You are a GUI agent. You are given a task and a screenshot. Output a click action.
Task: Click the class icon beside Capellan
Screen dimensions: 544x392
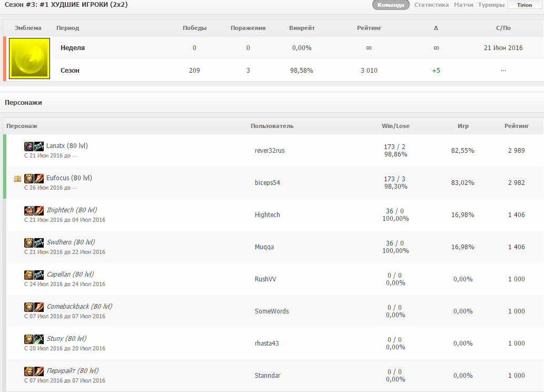click(x=39, y=275)
